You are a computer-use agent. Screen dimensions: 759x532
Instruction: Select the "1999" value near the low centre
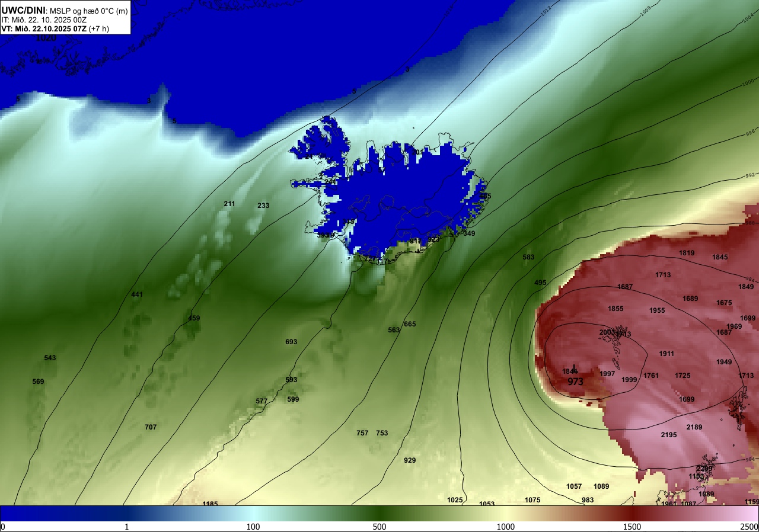coord(629,380)
